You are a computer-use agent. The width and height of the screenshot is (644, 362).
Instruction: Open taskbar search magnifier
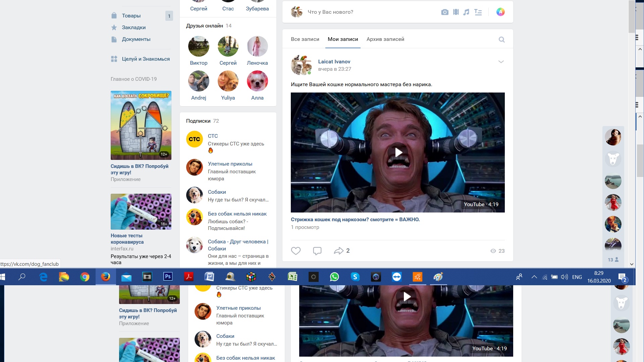[x=22, y=277]
